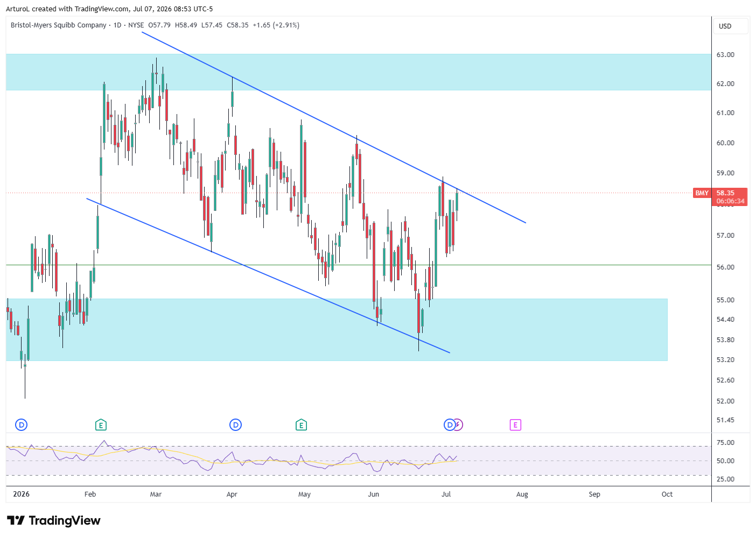
Task: Click the January dividend marker icon
Action: pyautogui.click(x=22, y=425)
